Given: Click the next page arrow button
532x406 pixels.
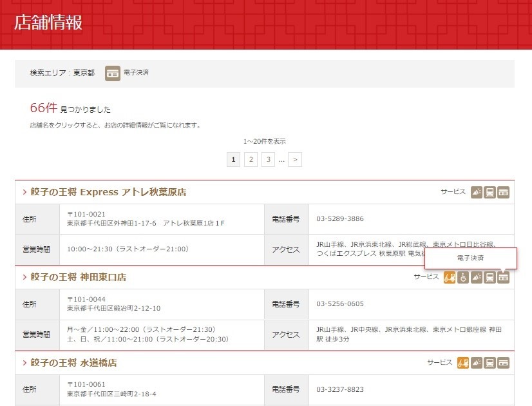Looking at the screenshot, I should [x=295, y=160].
